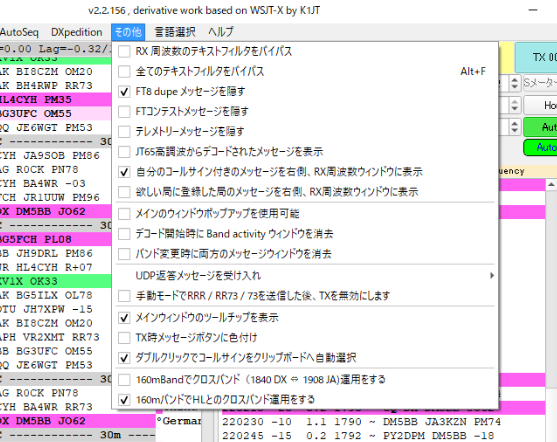Select the HL4CYH R+07 message row
Image resolution: width=557 pixels, height=442 pixels.
[x=55, y=268]
